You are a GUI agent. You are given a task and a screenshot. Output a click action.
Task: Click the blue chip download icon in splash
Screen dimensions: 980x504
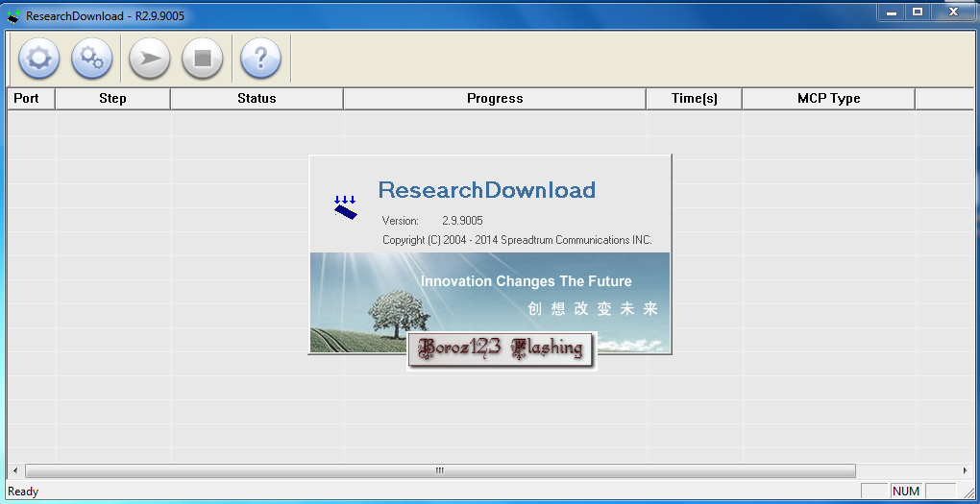[x=345, y=208]
